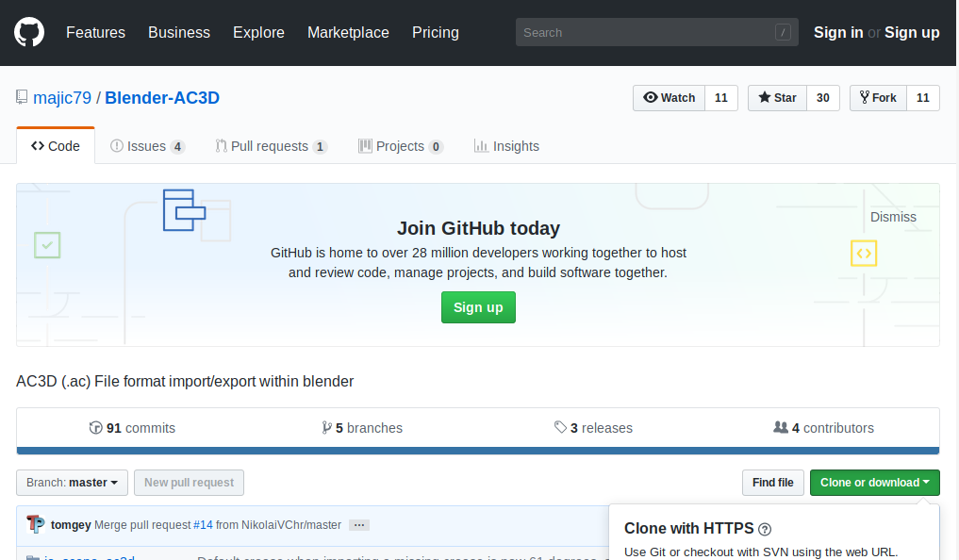This screenshot has width=959, height=560.
Task: Open pull request #14 link
Action: click(203, 524)
